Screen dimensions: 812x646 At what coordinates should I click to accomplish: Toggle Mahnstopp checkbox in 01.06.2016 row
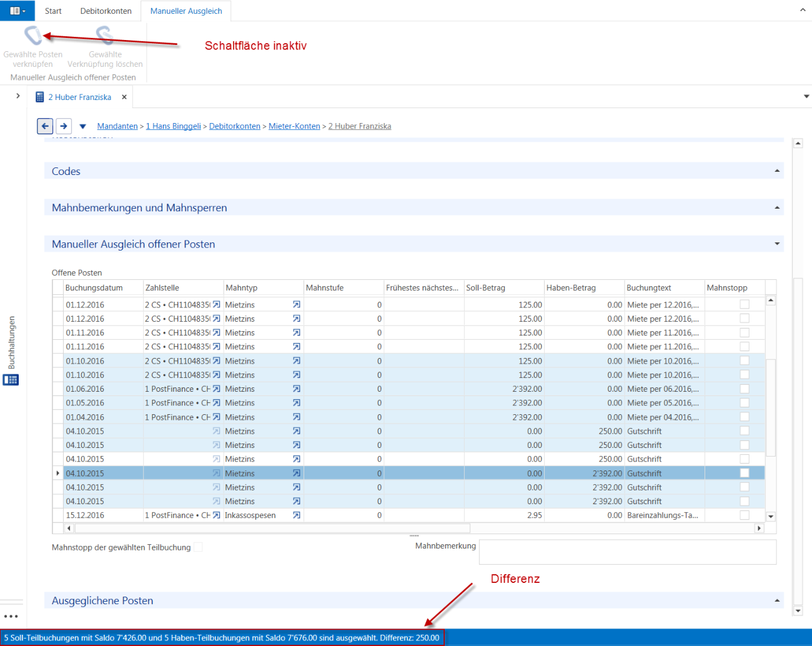[x=745, y=389]
